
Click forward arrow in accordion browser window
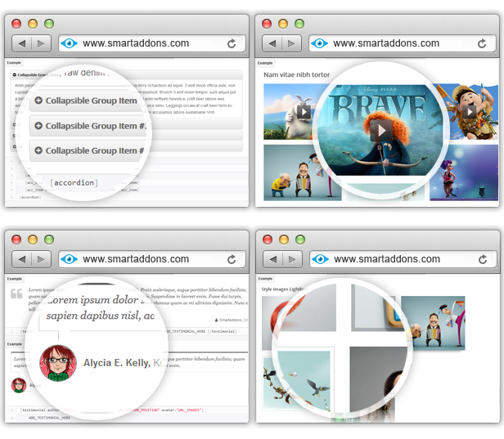[x=41, y=43]
